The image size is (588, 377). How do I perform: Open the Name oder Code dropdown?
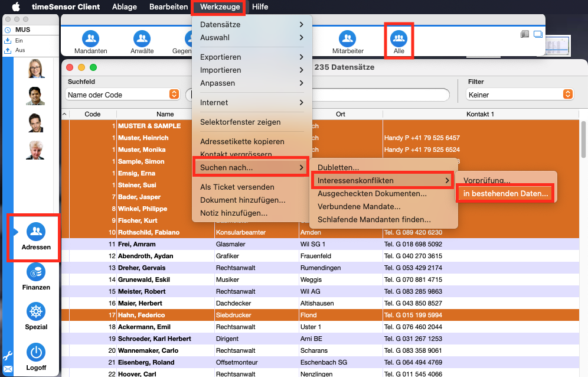pos(123,95)
